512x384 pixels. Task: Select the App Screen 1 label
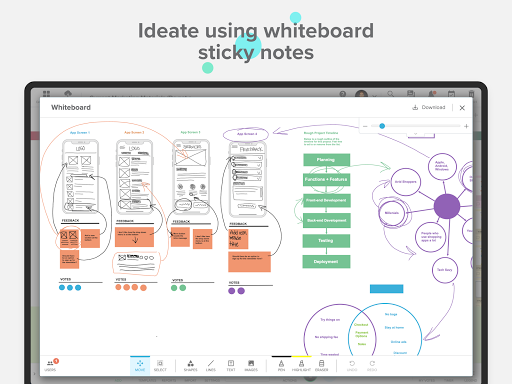[x=80, y=132]
